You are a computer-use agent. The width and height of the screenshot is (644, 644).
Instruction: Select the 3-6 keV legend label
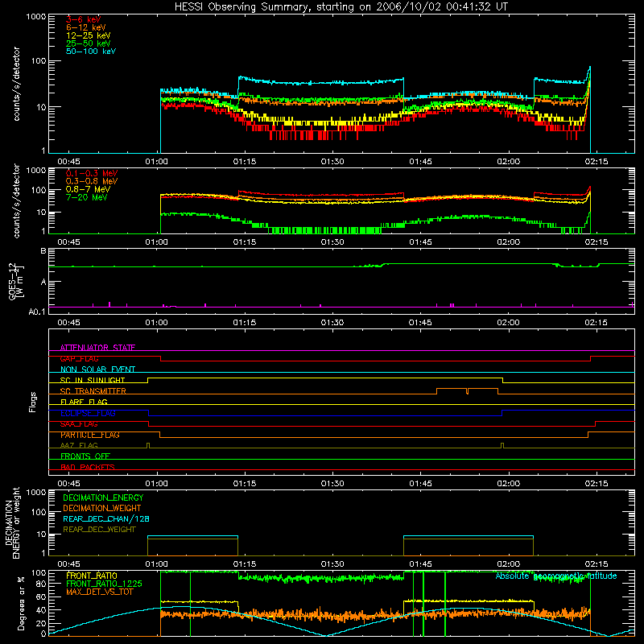coord(84,19)
